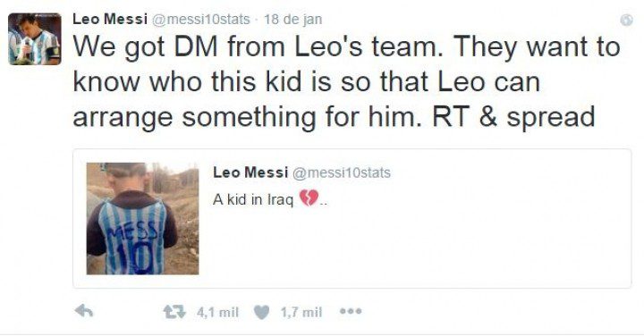This screenshot has height=336, width=644.
Task: Click the main tweet text about Leo's team
Action: click(x=347, y=82)
